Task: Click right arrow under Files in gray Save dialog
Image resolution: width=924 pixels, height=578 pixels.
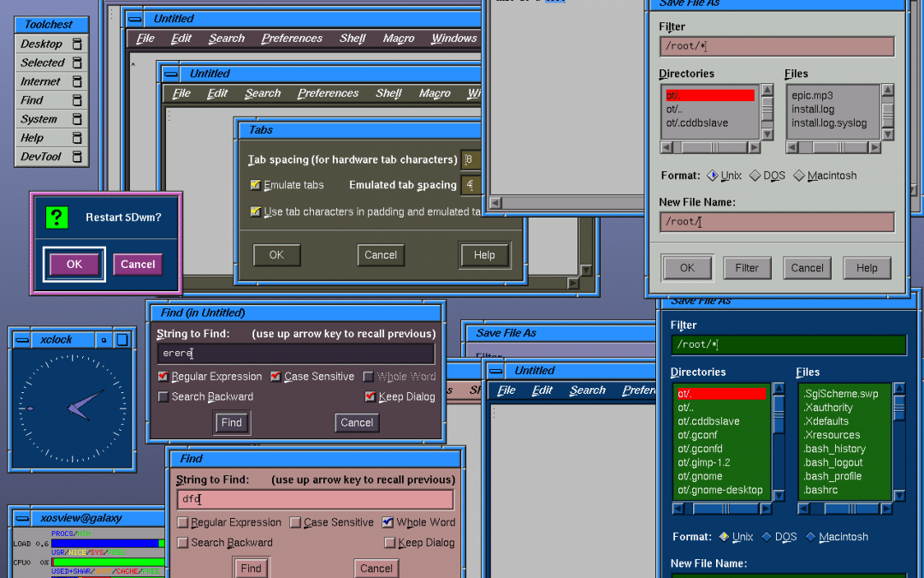Action: coord(874,147)
